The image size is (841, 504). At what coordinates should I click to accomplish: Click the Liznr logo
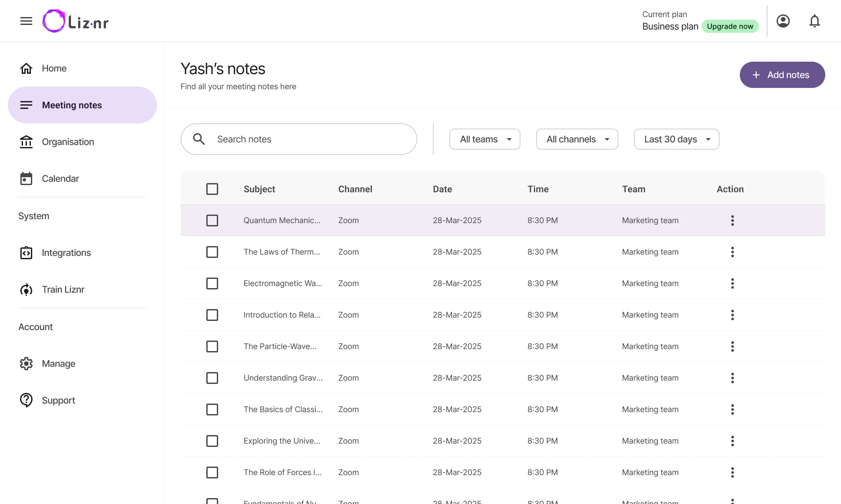[76, 21]
